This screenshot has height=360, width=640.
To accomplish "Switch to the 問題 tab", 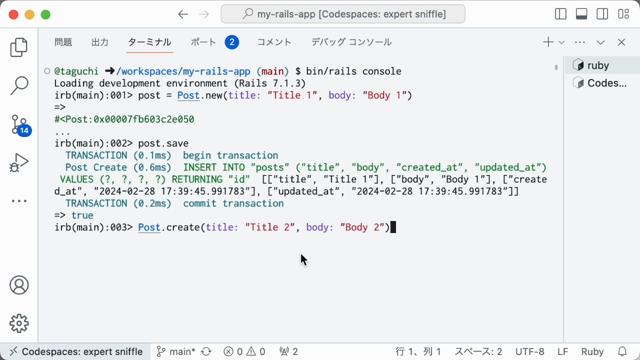I will (63, 42).
